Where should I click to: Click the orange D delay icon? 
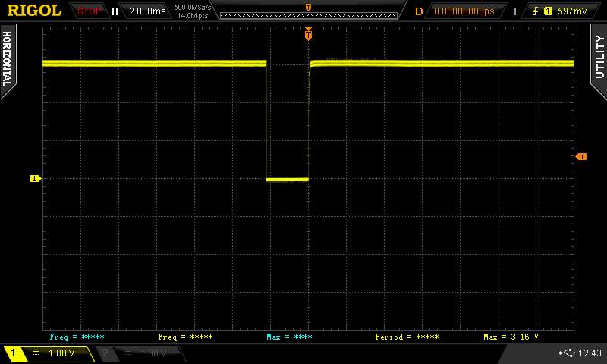click(x=419, y=11)
